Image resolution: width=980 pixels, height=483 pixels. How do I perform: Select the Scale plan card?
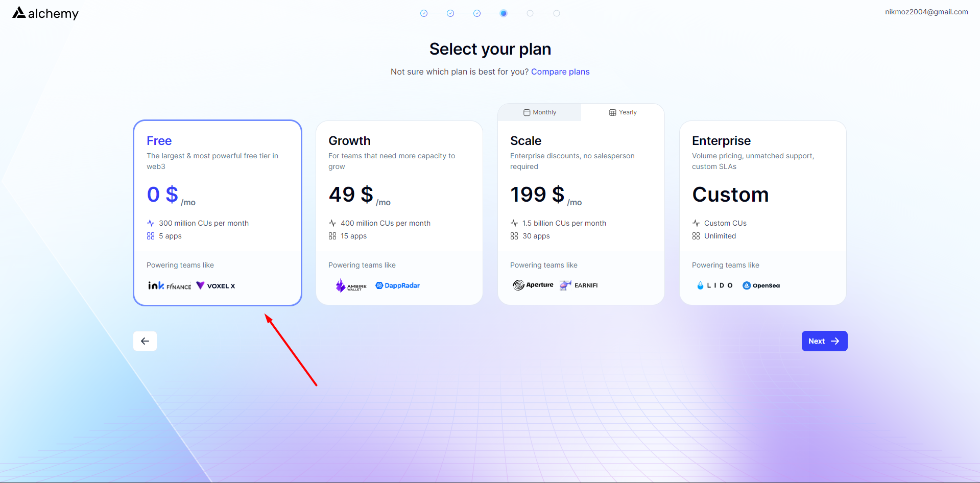[581, 213]
